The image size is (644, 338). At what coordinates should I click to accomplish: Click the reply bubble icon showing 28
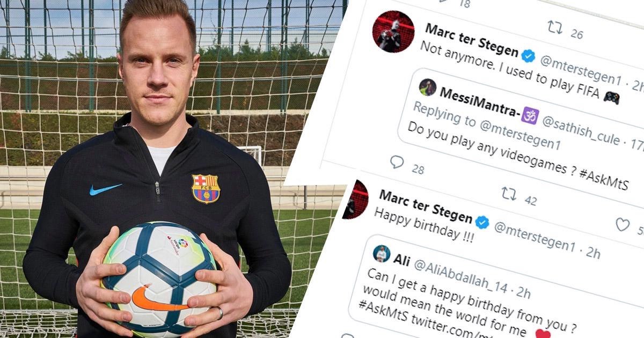click(x=397, y=162)
